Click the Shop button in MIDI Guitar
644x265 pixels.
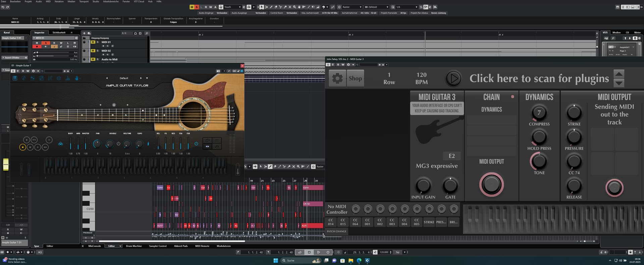tap(355, 78)
